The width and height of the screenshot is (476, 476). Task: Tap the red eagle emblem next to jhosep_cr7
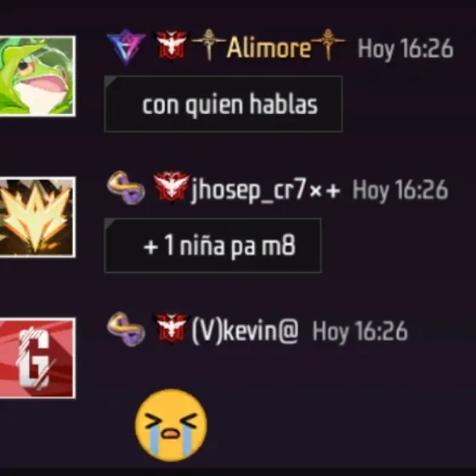(172, 186)
